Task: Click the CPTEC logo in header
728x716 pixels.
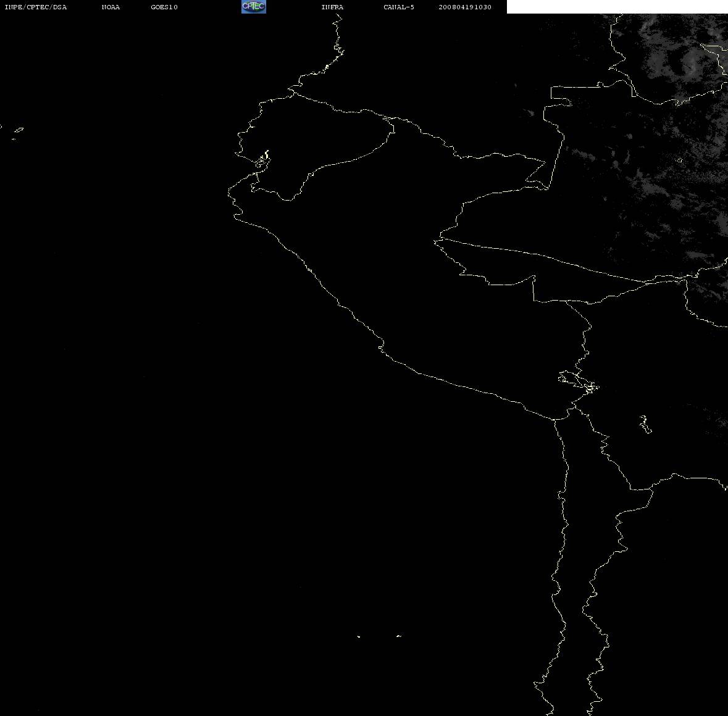Action: [x=254, y=7]
